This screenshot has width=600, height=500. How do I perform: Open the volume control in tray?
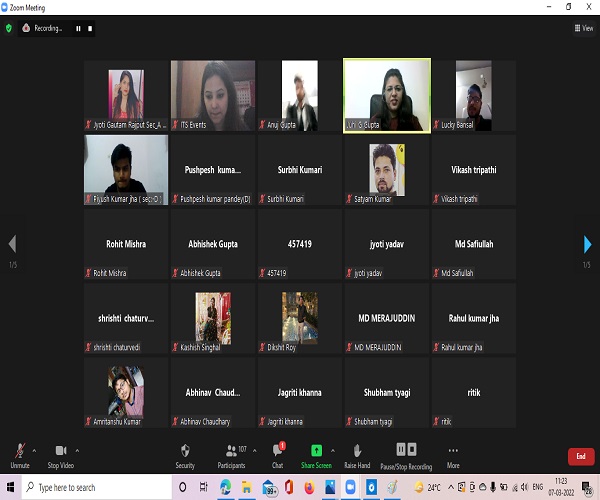[x=525, y=487]
